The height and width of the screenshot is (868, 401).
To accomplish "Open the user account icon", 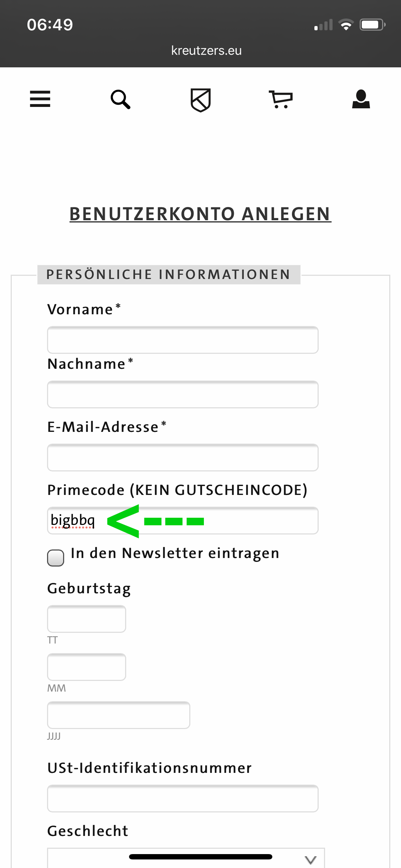I will [361, 99].
